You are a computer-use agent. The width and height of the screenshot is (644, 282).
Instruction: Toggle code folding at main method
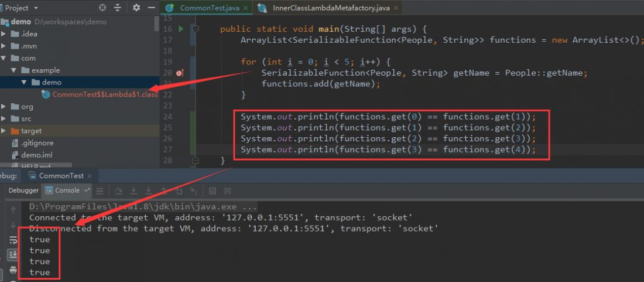[196, 29]
